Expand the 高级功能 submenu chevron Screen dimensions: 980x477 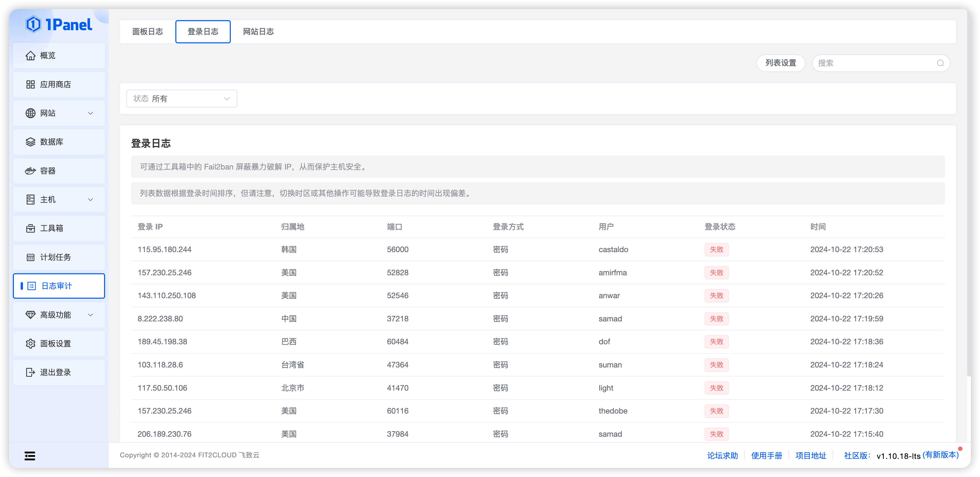[x=90, y=315]
